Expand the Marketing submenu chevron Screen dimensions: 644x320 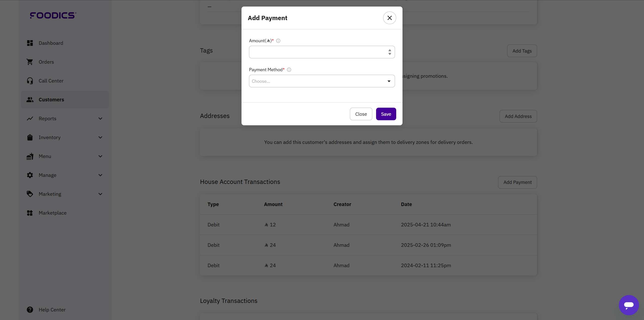pos(100,194)
